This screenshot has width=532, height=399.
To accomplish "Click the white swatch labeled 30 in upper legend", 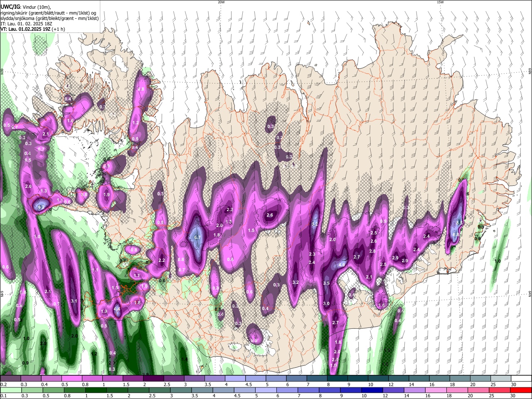I will (522, 378).
